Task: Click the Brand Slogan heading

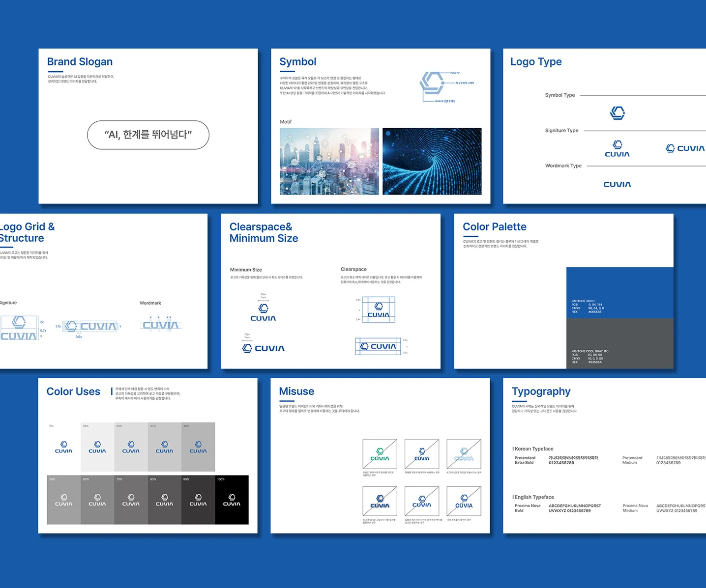Action: (80, 62)
